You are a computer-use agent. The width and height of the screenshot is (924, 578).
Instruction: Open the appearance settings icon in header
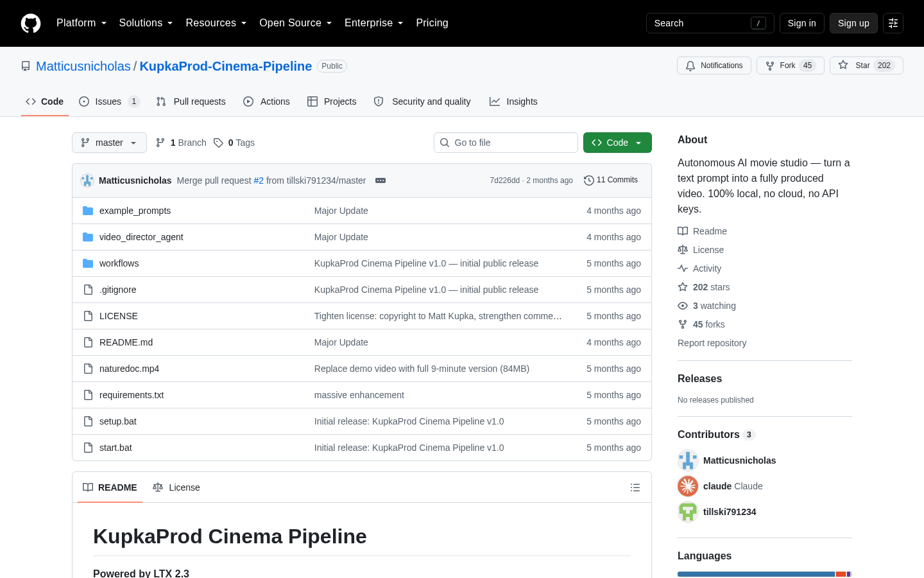[893, 23]
